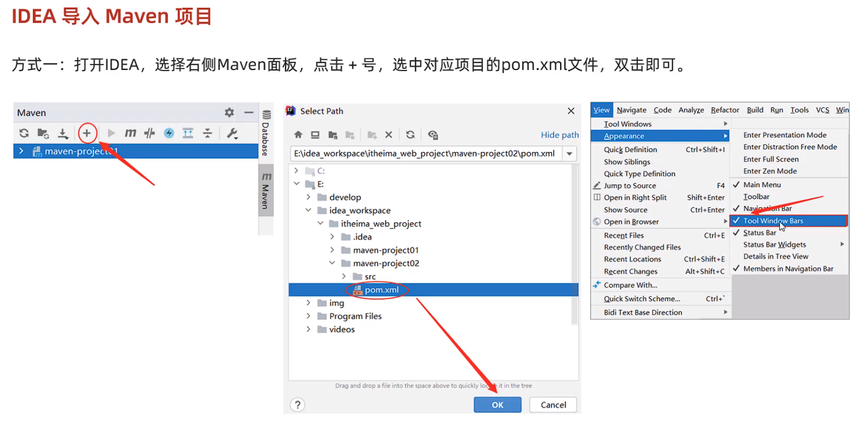Click file tree vertical scrollbar
This screenshot has width=868, height=421.
click(x=575, y=244)
